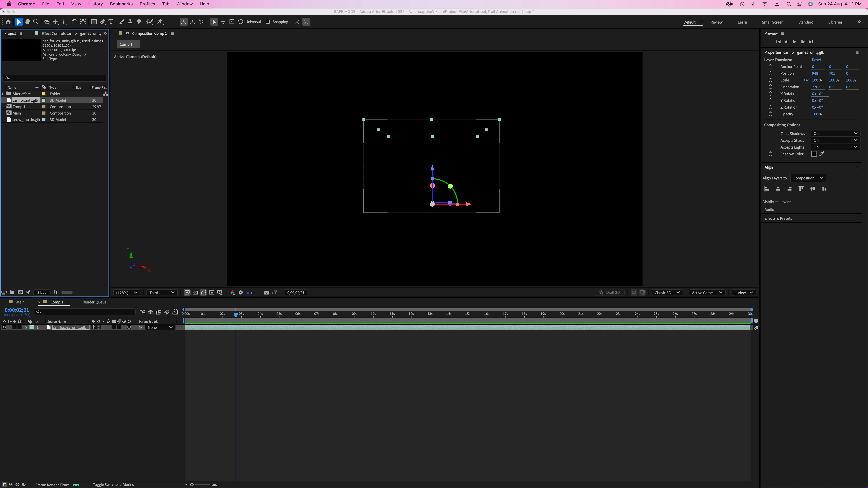868x488 pixels.
Task: Expand the After effect folder
Action: coord(3,94)
